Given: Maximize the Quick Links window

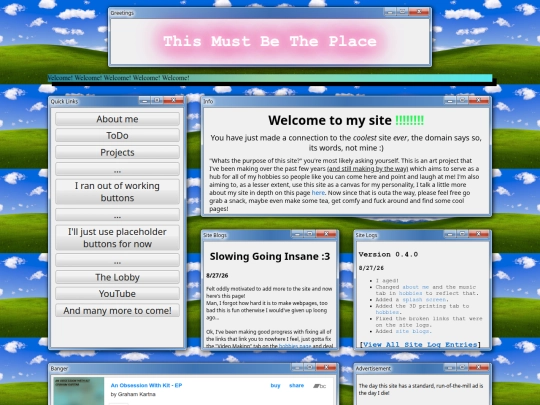Looking at the screenshot, I should [x=157, y=100].
